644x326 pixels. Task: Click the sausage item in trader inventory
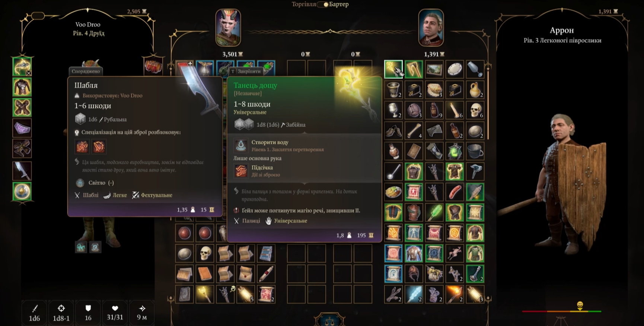click(455, 192)
